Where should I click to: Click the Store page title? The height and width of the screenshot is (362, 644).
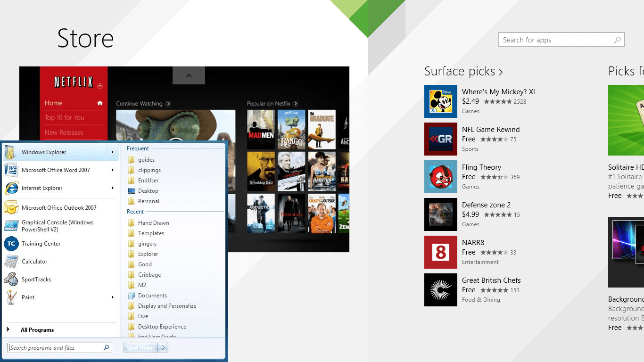[x=85, y=38]
